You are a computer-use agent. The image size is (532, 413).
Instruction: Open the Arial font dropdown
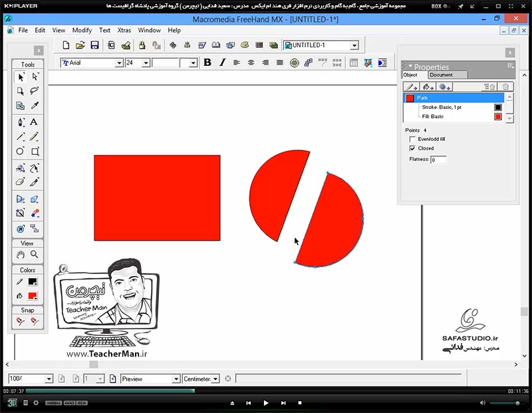(x=119, y=63)
